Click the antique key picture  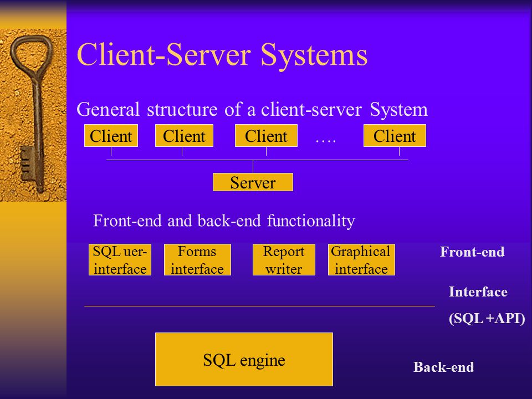(x=33, y=115)
